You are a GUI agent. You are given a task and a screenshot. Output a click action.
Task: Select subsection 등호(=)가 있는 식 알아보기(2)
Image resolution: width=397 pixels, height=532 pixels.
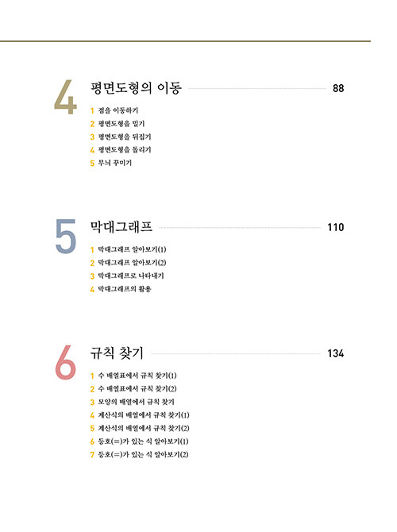pos(143,455)
